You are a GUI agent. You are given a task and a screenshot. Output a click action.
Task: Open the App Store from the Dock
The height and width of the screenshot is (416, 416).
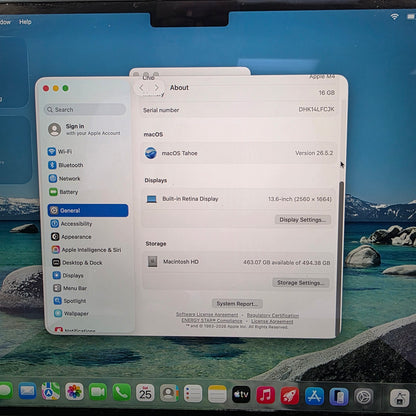(314, 396)
